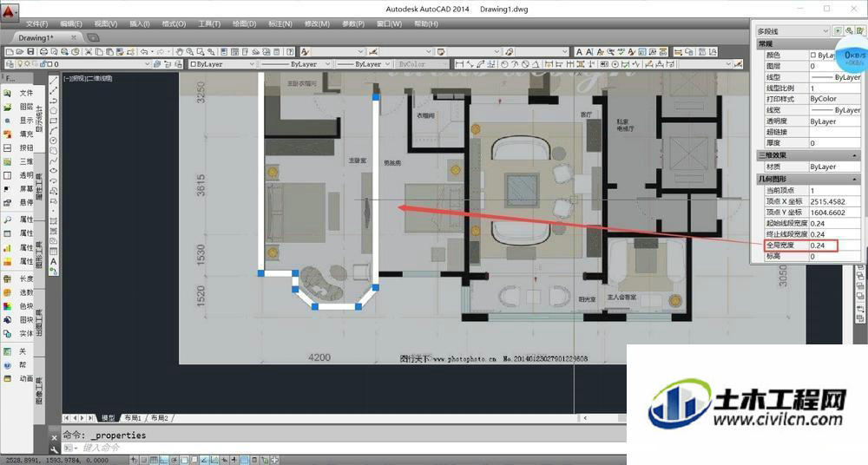Click the 材质 ByLayer value

click(x=835, y=167)
